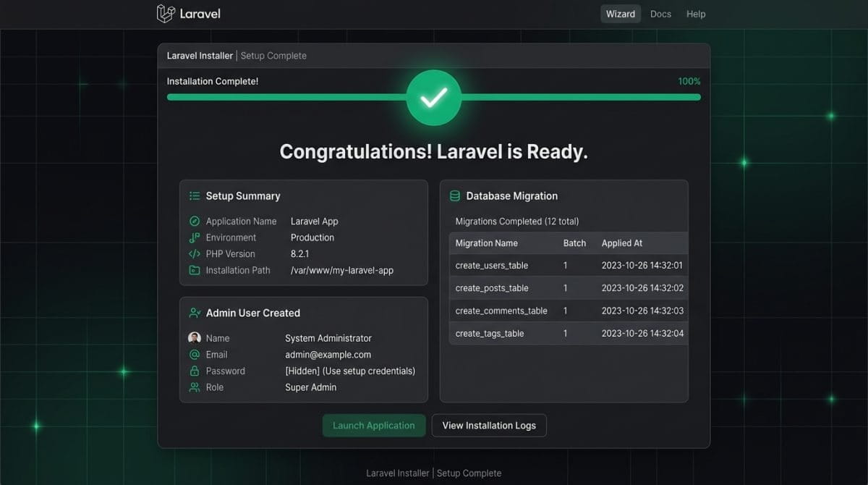Click timestamp 2023-10-26 14:32:02
868x485 pixels.
pyautogui.click(x=642, y=288)
